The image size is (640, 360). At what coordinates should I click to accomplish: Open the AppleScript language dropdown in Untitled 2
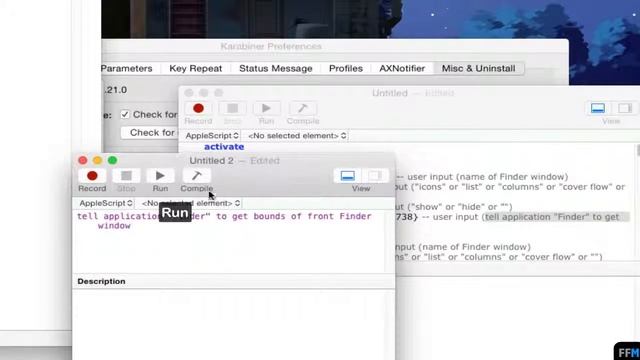pos(106,203)
